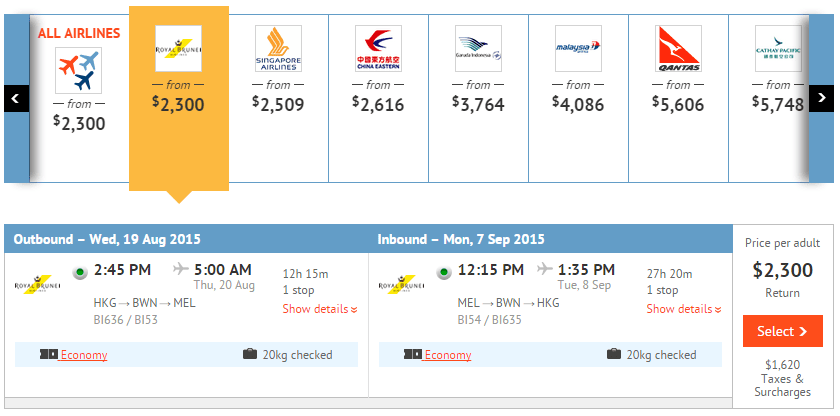The height and width of the screenshot is (416, 840).
Task: Open outbound Economy fare link
Action: pyautogui.click(x=84, y=355)
